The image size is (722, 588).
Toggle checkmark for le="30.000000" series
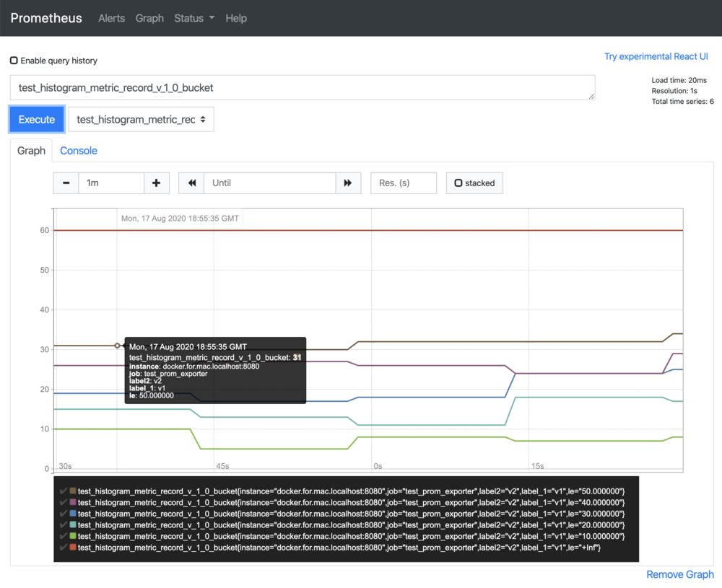tap(64, 514)
